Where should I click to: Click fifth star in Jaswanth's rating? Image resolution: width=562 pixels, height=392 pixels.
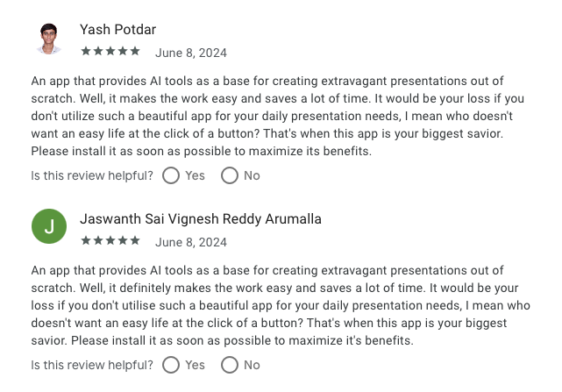tap(135, 240)
